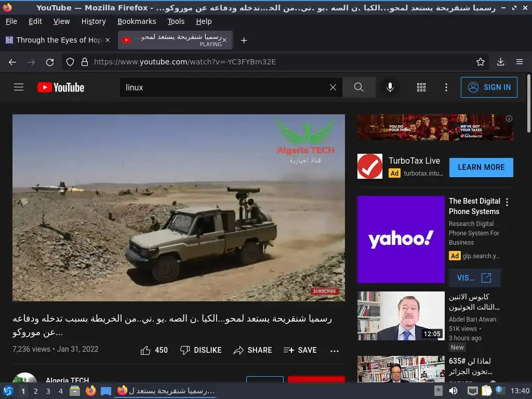Open the Yahoo purple ad thumbnail
532x399 pixels.
click(401, 240)
